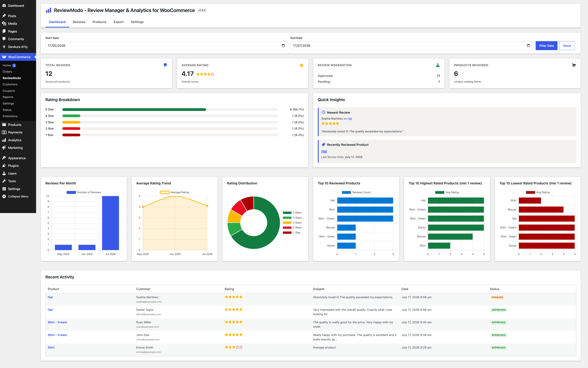Open WooCommerce Coupons submenu item
Image resolution: width=588 pixels, height=368 pixels.
point(9,91)
